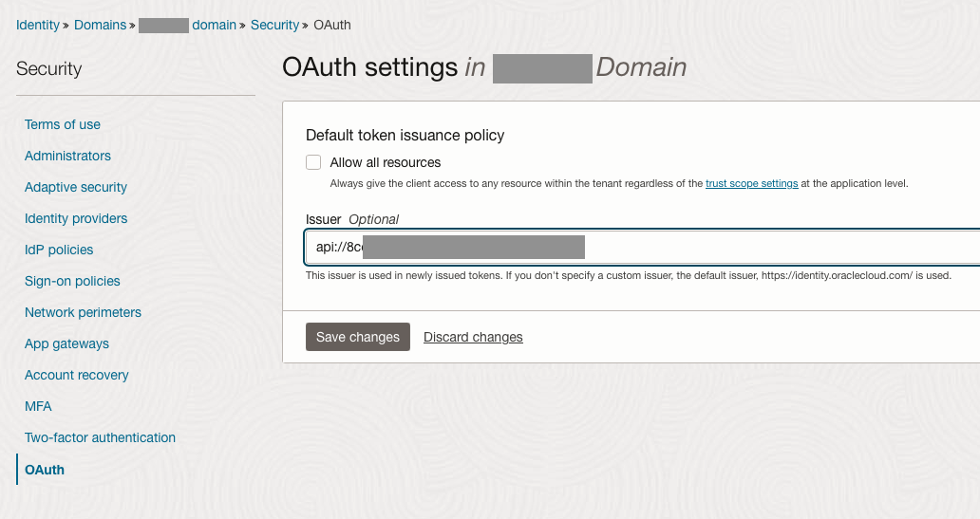The height and width of the screenshot is (519, 980).
Task: Open Account recovery settings
Action: 77,375
